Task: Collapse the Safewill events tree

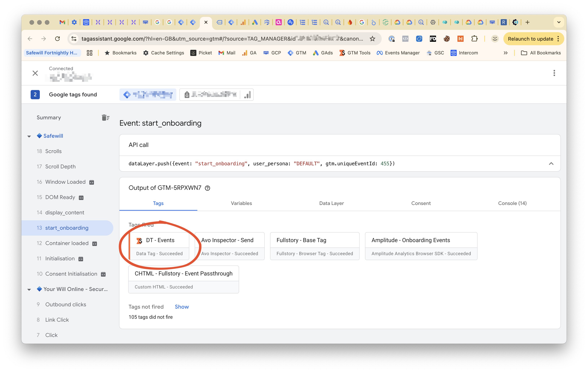Action: pos(29,136)
